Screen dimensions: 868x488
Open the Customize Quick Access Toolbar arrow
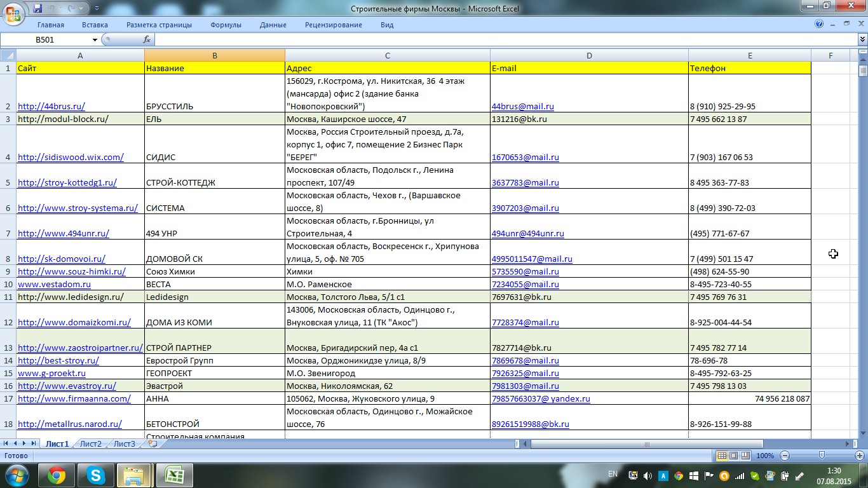97,9
